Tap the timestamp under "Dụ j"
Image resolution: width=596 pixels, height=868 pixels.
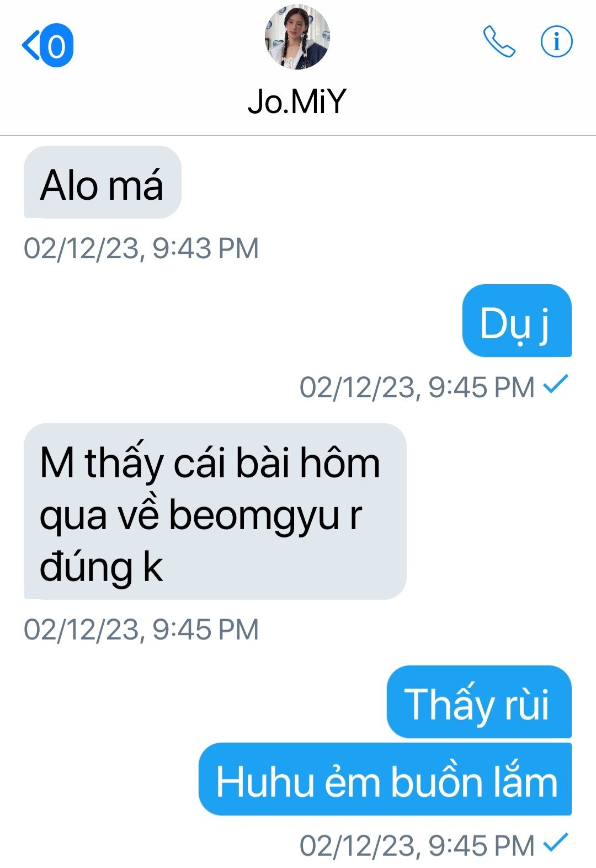point(417,387)
